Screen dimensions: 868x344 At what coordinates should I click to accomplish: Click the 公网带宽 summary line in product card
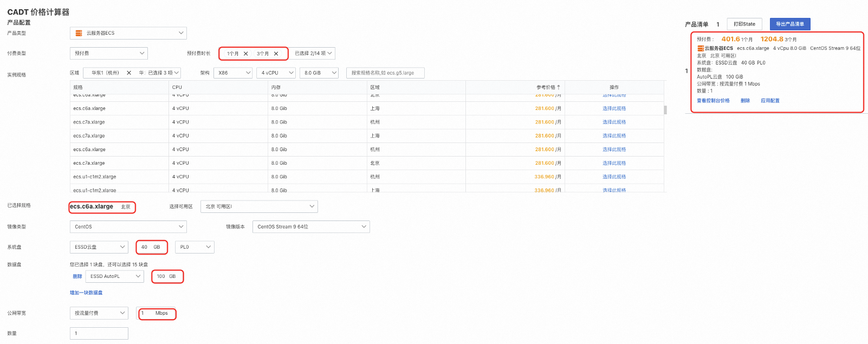tap(728, 84)
